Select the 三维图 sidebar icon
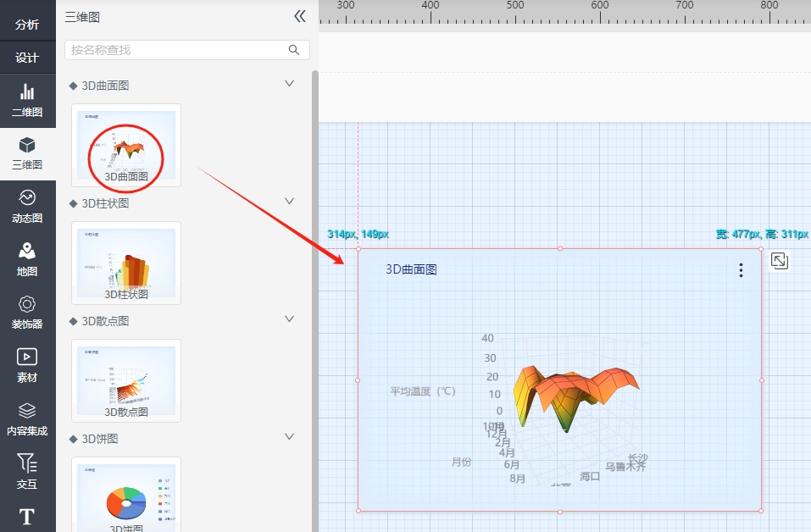The image size is (811, 532). pos(27,153)
